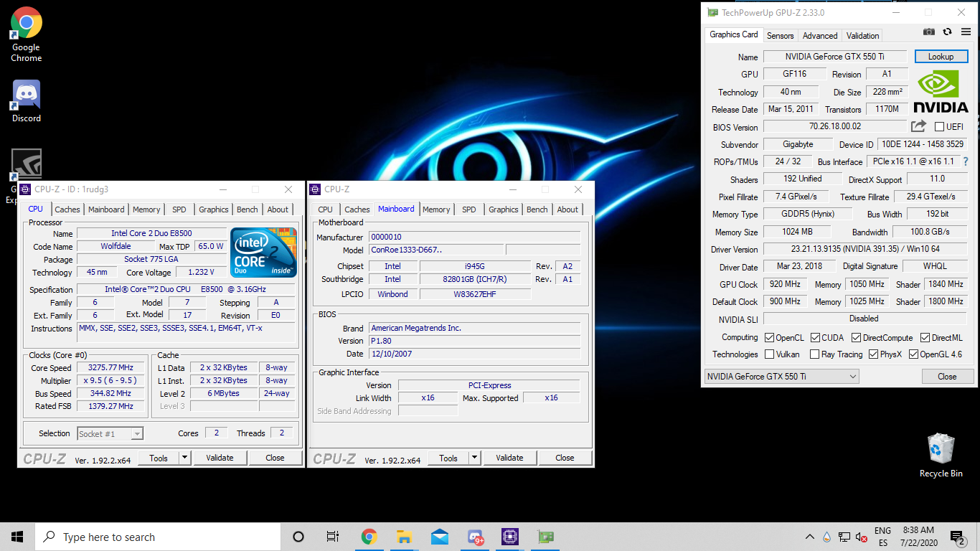Click the BIOS version value 70.26.18.00.02
The width and height of the screenshot is (980, 551).
[835, 126]
